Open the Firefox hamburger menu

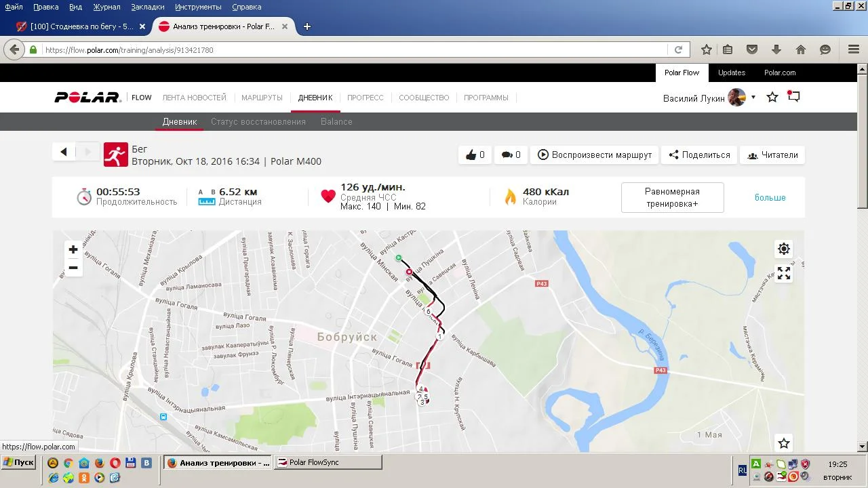(854, 49)
